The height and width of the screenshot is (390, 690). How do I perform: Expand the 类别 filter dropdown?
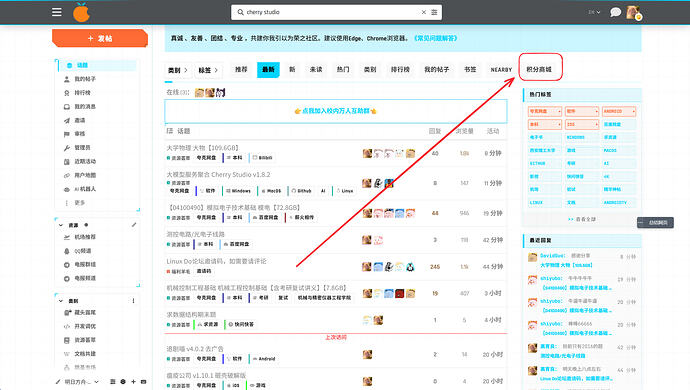click(178, 70)
